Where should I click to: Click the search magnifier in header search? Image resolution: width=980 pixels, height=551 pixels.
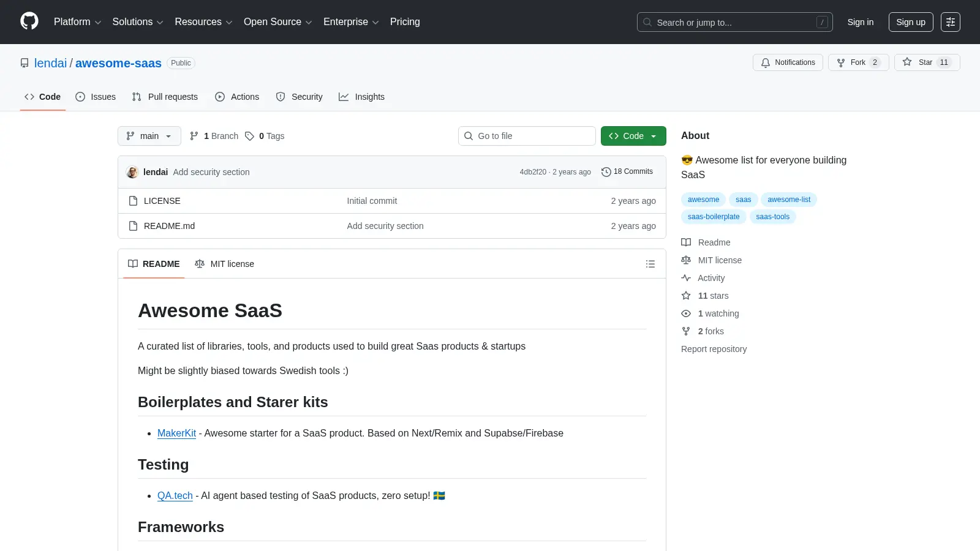click(x=647, y=22)
